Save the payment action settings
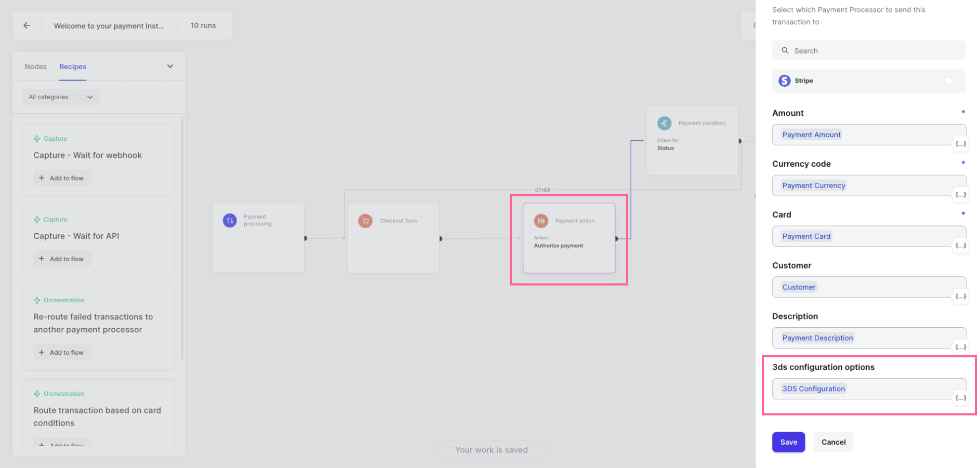This screenshot has width=980, height=468. click(788, 442)
